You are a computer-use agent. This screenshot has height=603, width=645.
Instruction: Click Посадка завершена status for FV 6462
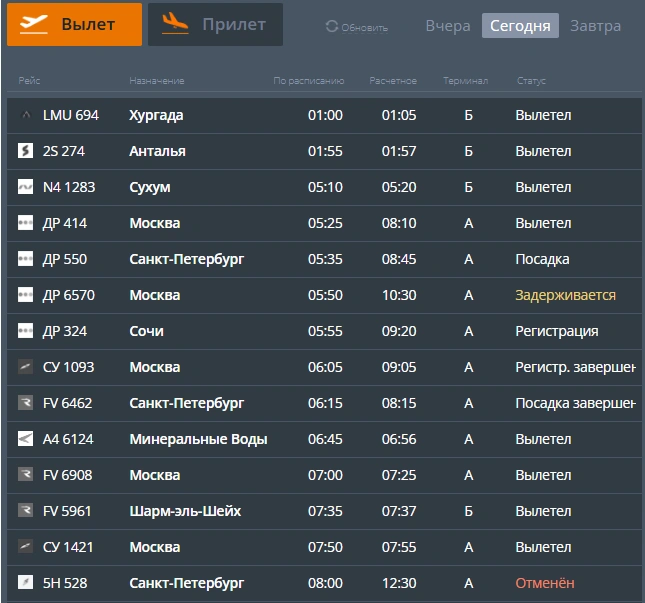point(575,404)
